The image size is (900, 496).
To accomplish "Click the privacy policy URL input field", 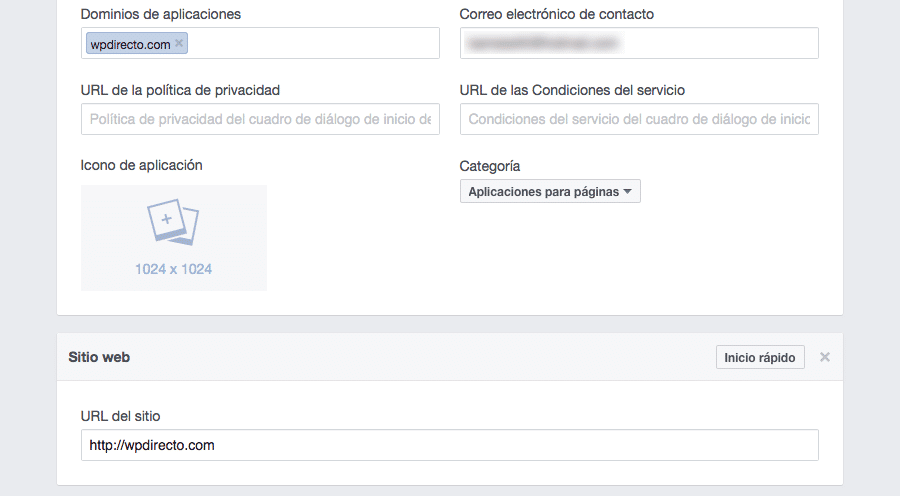I will pyautogui.click(x=260, y=119).
